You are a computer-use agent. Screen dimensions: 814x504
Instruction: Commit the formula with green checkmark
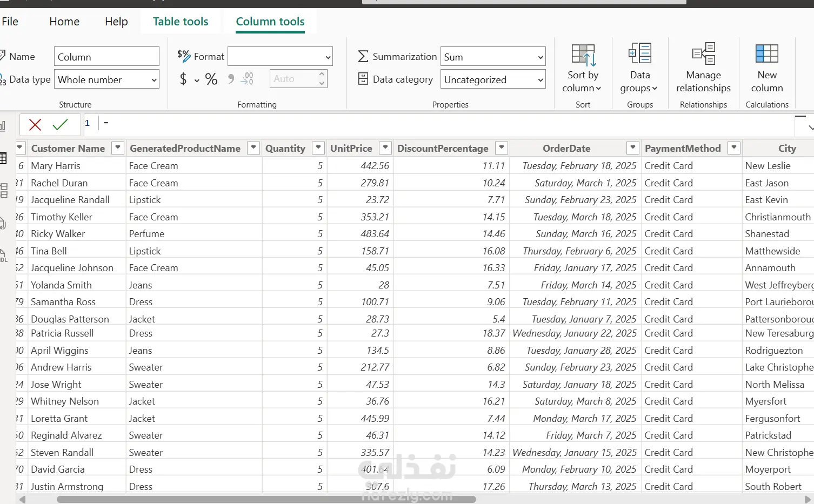click(x=60, y=125)
